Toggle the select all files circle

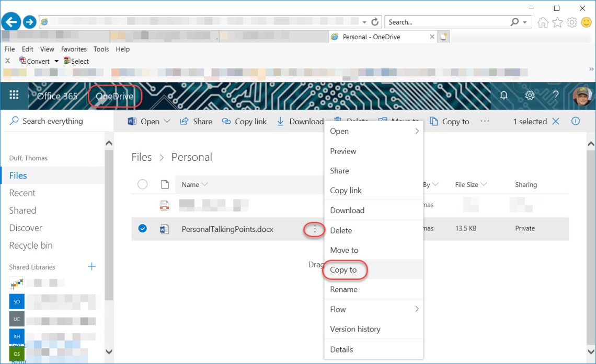click(x=142, y=184)
